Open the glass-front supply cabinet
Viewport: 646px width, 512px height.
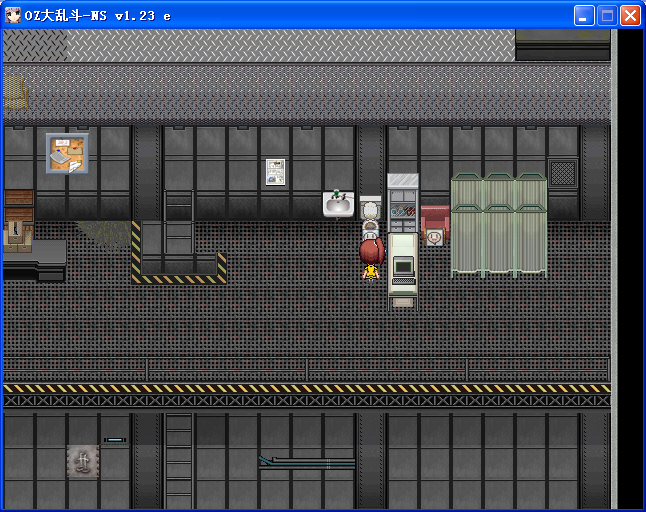click(403, 203)
